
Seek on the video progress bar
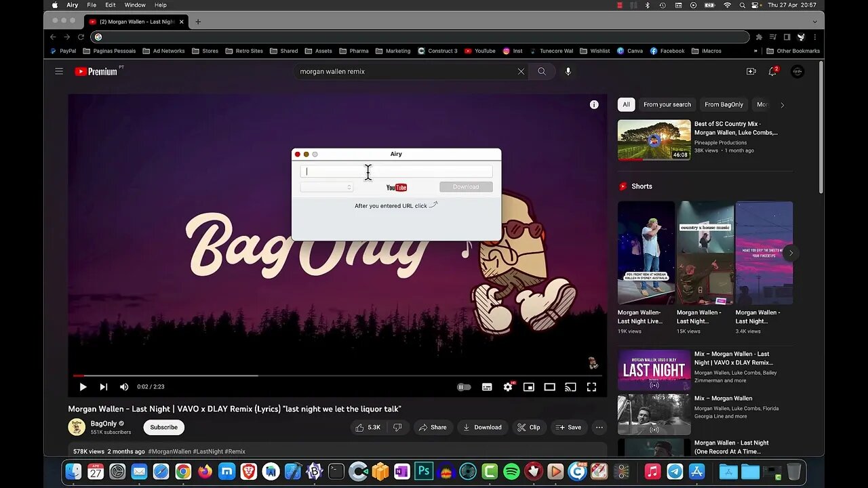336,375
